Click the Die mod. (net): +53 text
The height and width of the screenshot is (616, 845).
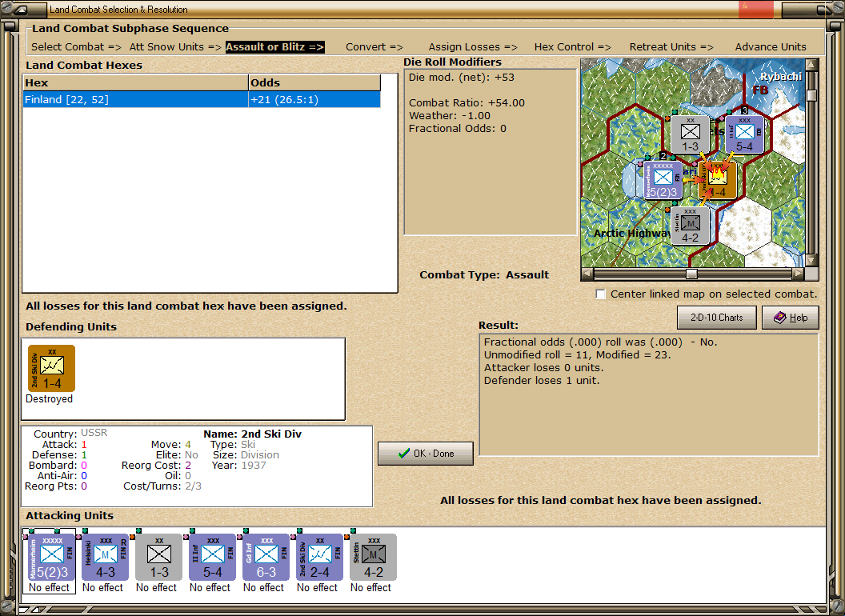(x=461, y=77)
